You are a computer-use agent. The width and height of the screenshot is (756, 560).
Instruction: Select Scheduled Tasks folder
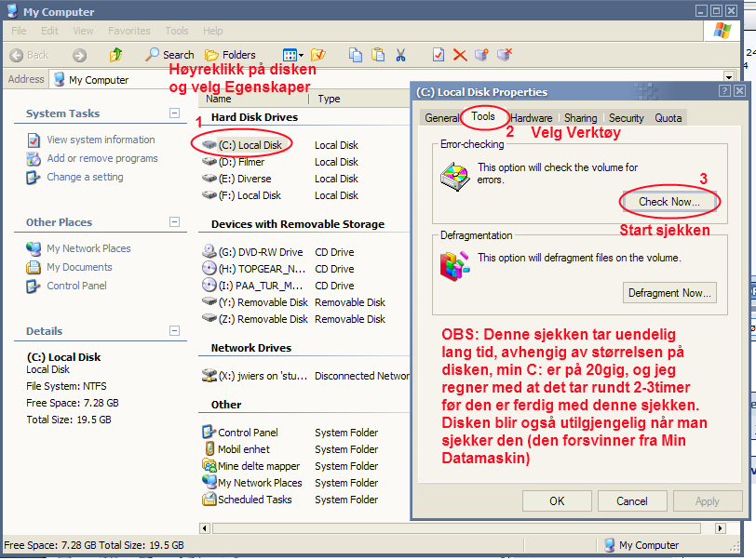coord(247,500)
